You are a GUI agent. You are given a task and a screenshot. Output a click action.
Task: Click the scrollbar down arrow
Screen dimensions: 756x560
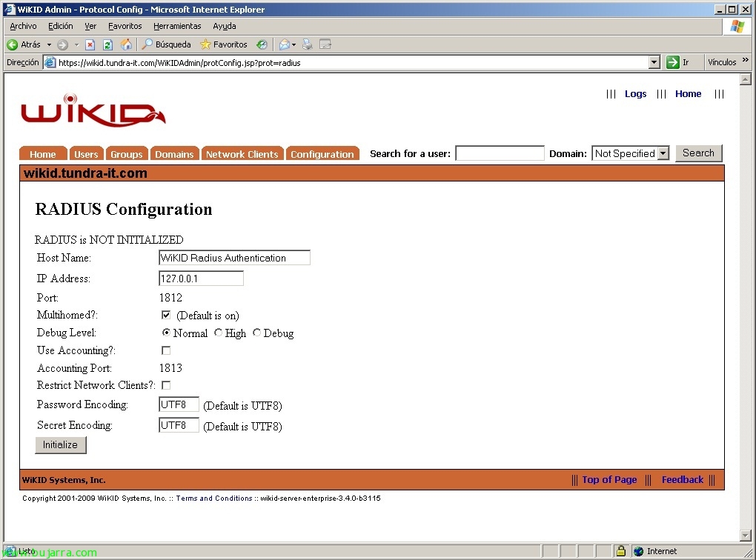click(746, 536)
